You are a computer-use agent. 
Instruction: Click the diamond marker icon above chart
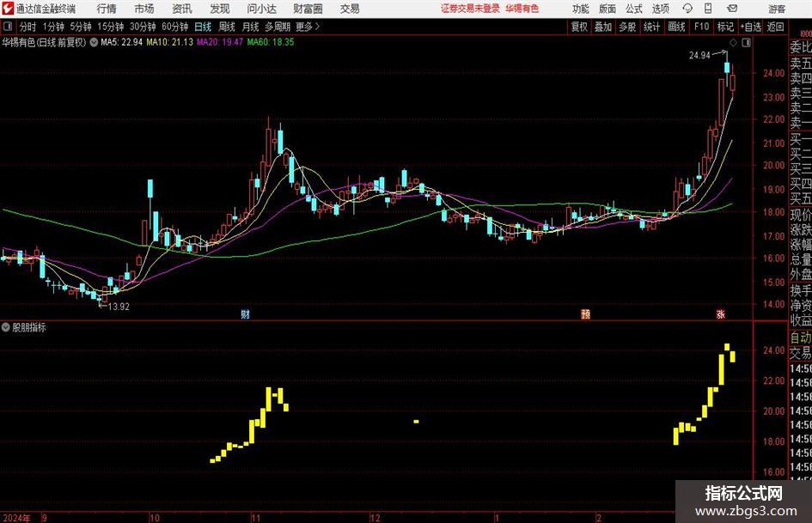733,42
